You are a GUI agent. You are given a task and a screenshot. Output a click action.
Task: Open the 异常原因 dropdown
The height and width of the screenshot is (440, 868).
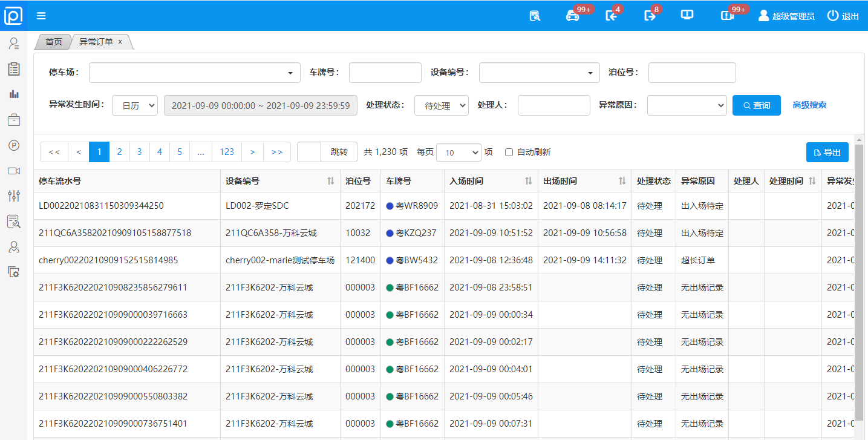687,105
